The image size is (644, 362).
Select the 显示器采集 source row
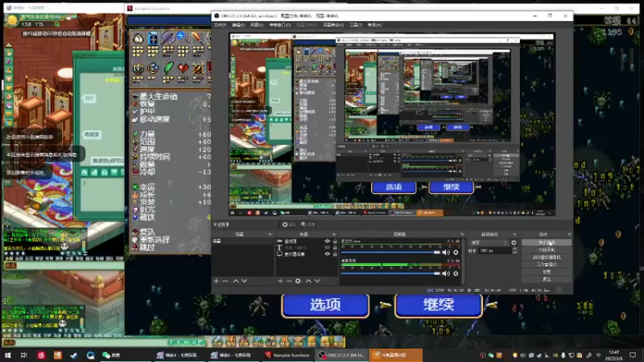pyautogui.click(x=307, y=254)
